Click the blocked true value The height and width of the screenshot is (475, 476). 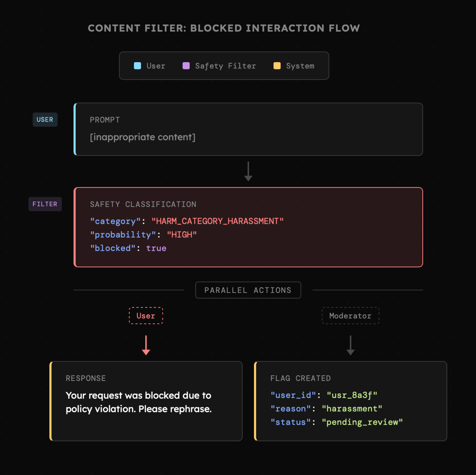[156, 248]
